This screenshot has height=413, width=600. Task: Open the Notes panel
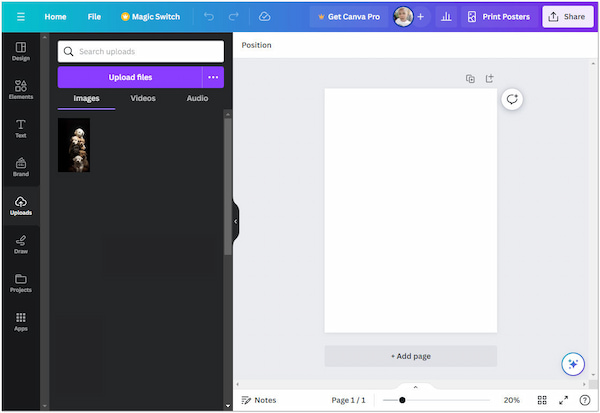259,400
